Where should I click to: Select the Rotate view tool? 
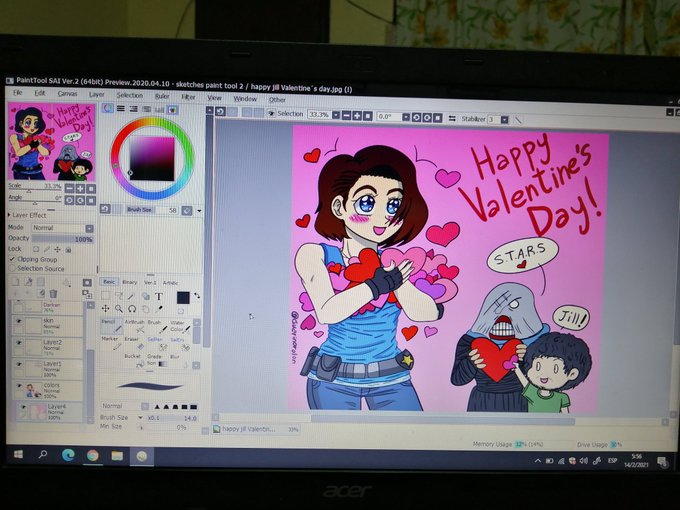pyautogui.click(x=132, y=309)
